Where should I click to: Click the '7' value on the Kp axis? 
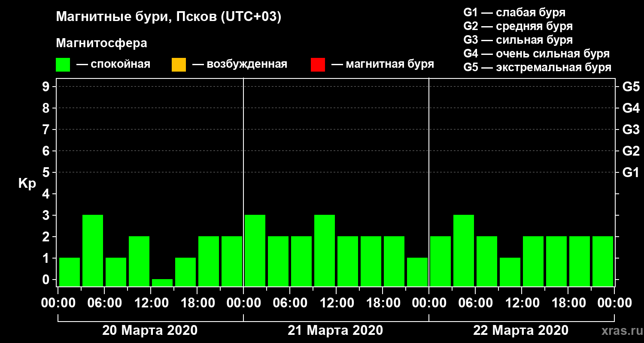47,129
